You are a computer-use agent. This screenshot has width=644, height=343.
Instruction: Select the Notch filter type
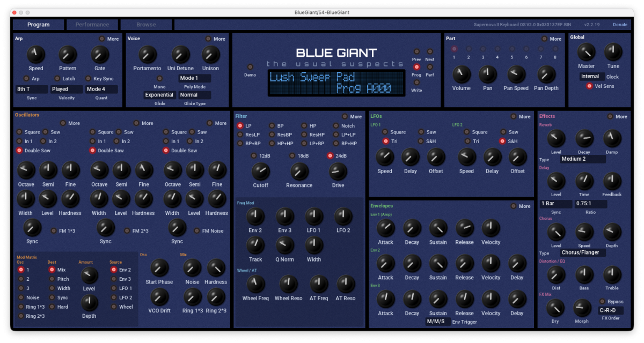336,126
